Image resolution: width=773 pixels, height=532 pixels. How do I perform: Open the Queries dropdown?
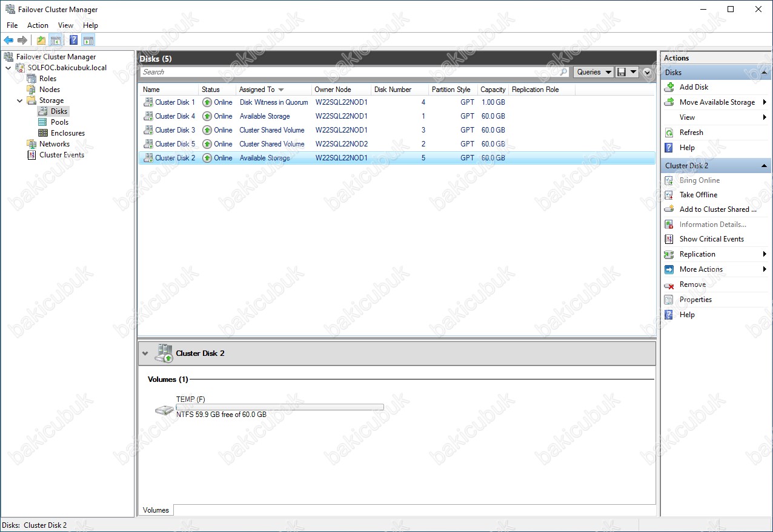[593, 72]
